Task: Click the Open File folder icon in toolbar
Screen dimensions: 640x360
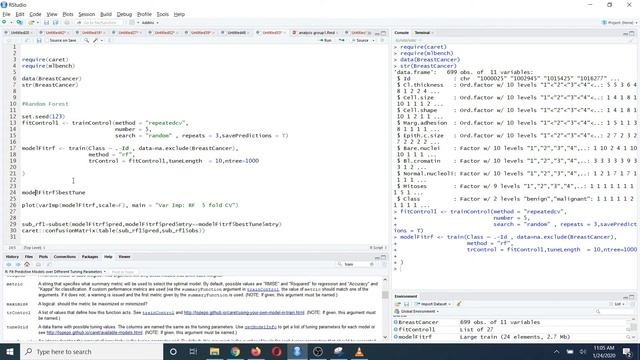Action: click(31, 22)
